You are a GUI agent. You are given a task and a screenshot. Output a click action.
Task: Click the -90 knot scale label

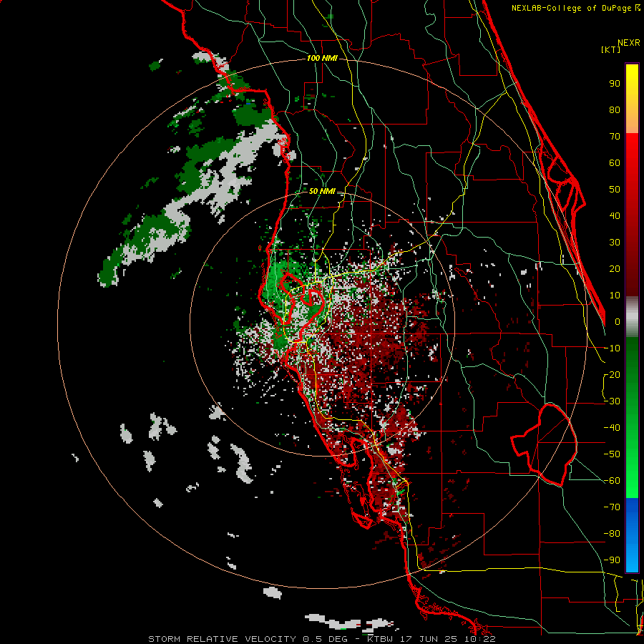click(x=612, y=560)
